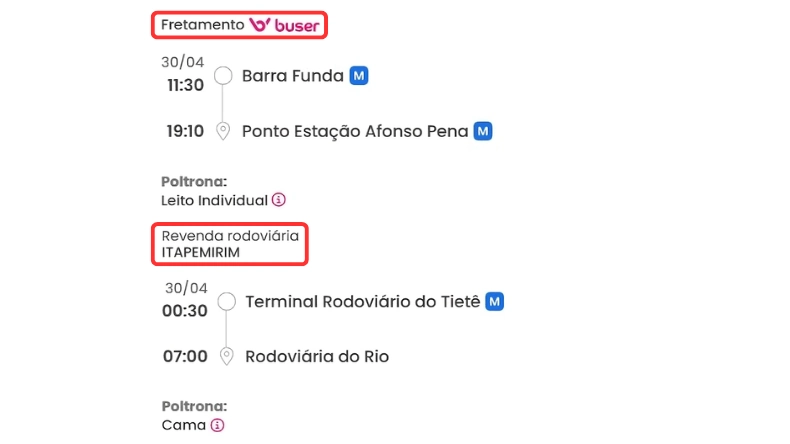Click metro icon beside Ponto Estação Afonso Pena

click(483, 131)
